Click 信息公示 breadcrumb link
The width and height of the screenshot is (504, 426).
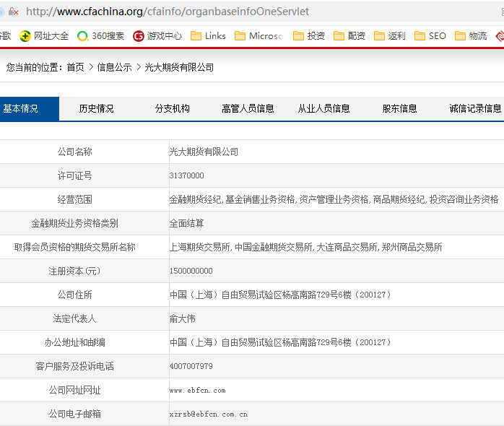pyautogui.click(x=114, y=67)
